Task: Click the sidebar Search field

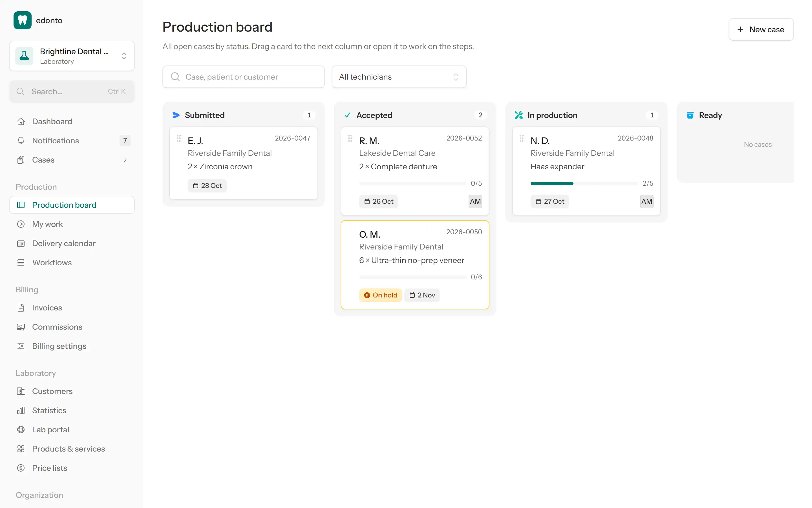Action: (x=72, y=91)
